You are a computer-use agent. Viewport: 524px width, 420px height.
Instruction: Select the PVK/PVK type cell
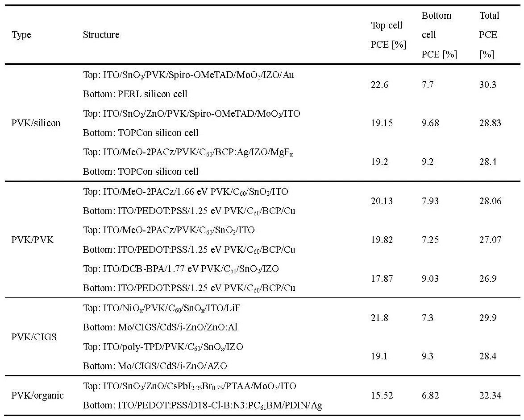32,240
